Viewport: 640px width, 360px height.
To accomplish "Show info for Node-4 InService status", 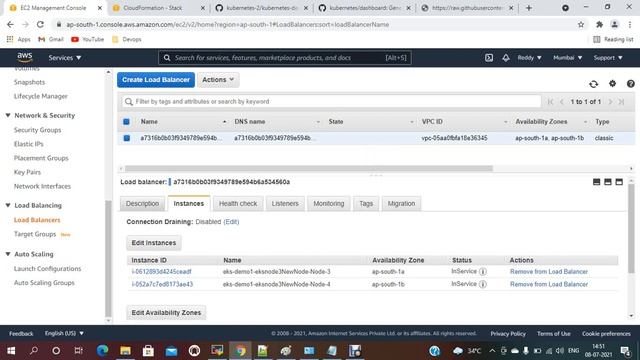I will pos(482,284).
